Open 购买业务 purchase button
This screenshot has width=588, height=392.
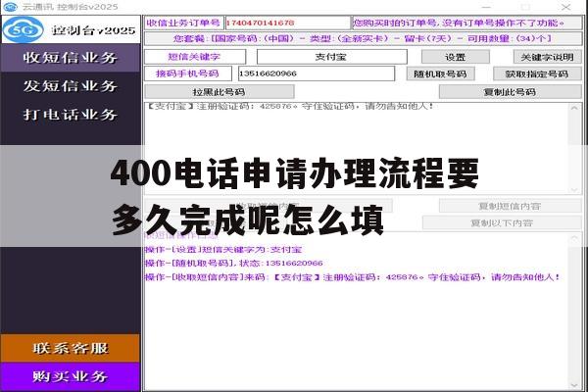click(71, 376)
